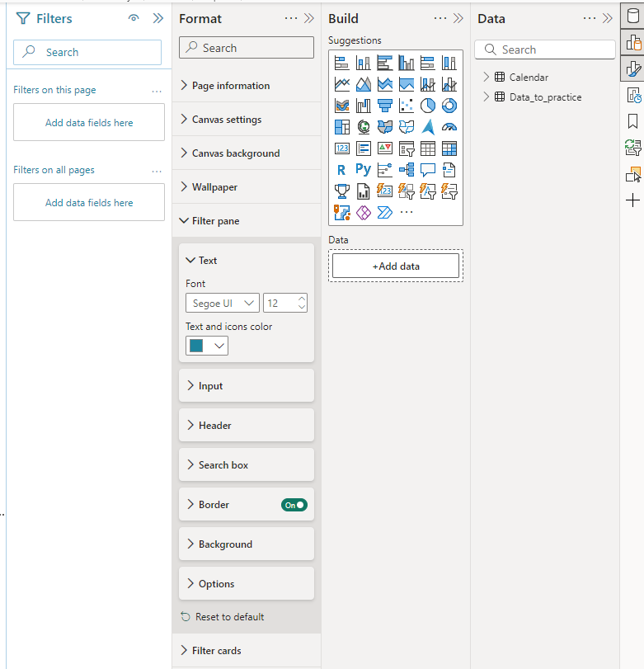The height and width of the screenshot is (669, 644).
Task: Choose the R script visual
Action: [341, 170]
